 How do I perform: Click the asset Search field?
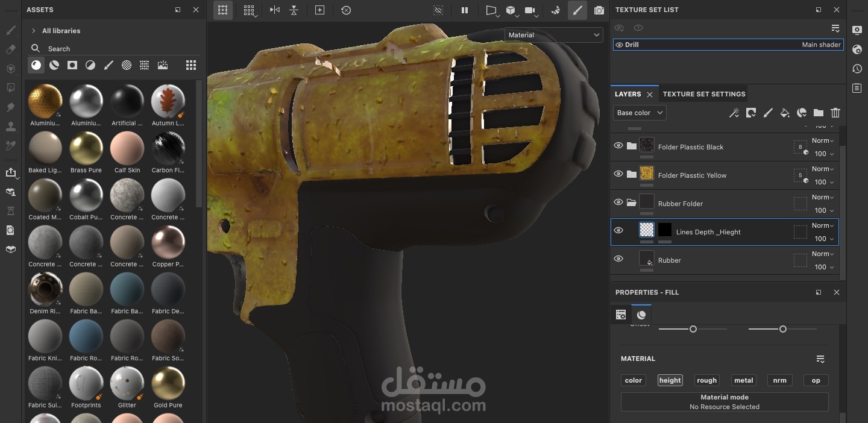tap(115, 49)
